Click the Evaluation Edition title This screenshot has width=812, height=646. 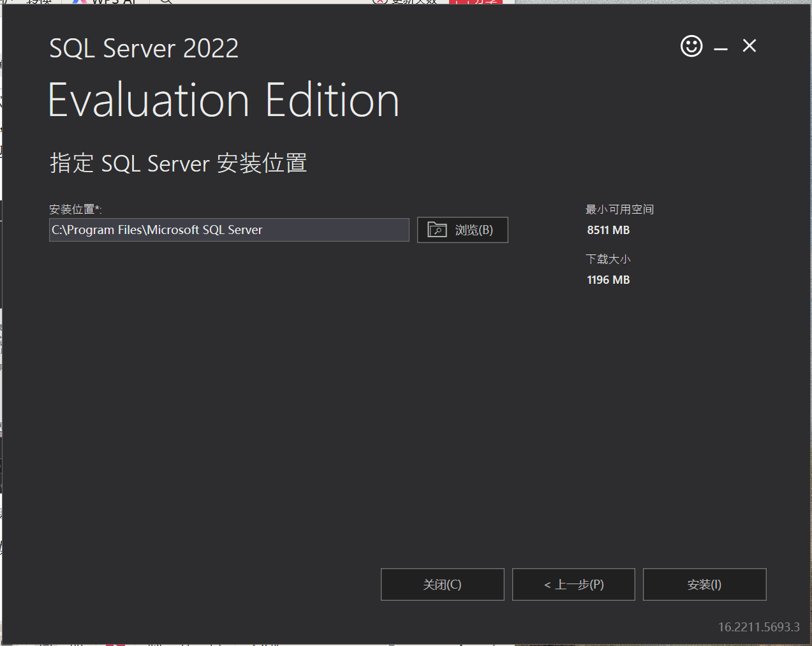(224, 101)
